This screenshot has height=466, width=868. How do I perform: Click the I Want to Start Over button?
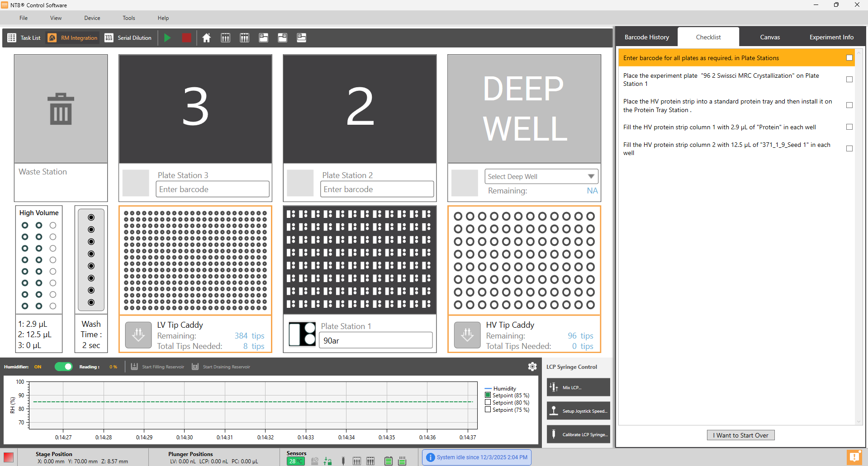click(740, 435)
